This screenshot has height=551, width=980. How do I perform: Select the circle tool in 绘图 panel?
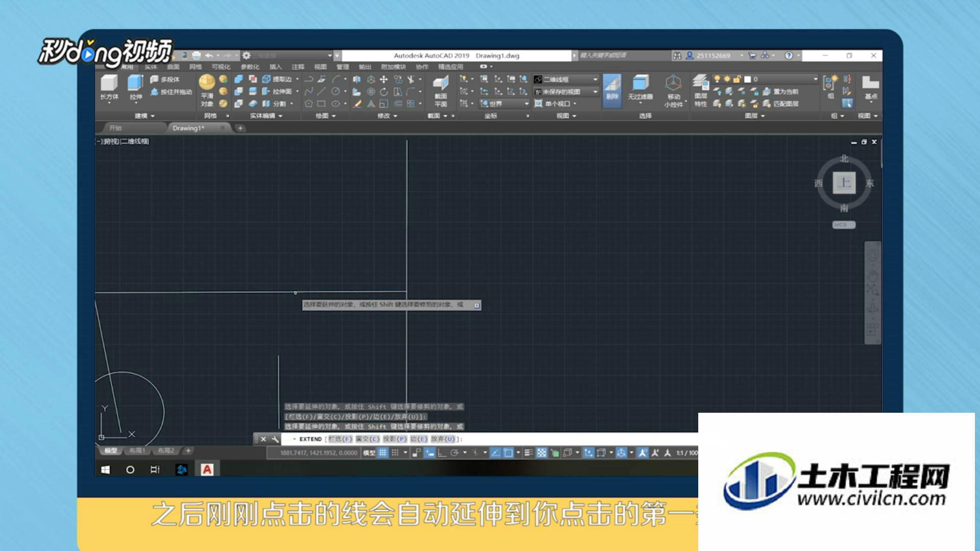pos(335,91)
